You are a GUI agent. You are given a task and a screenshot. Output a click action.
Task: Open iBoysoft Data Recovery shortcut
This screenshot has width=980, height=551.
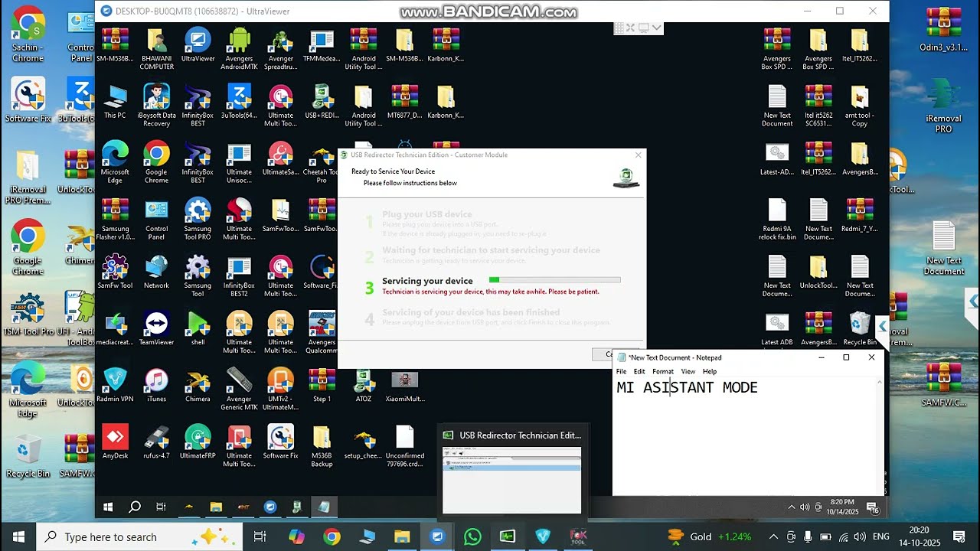point(156,106)
